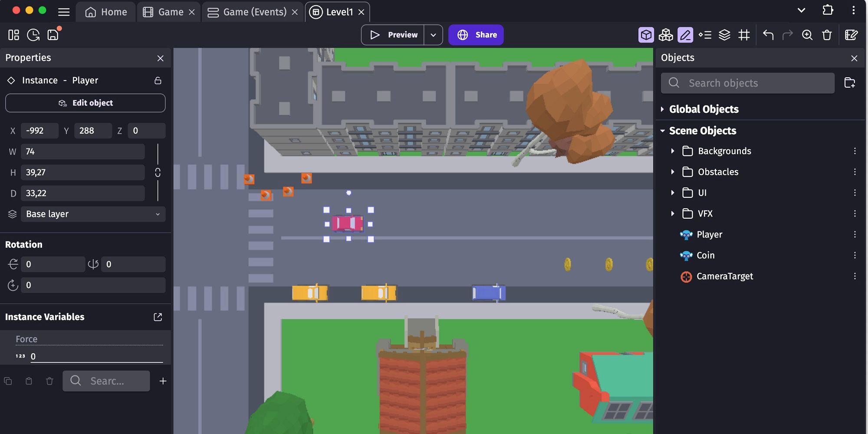Click the Search objects field
The height and width of the screenshot is (434, 868).
coord(747,83)
